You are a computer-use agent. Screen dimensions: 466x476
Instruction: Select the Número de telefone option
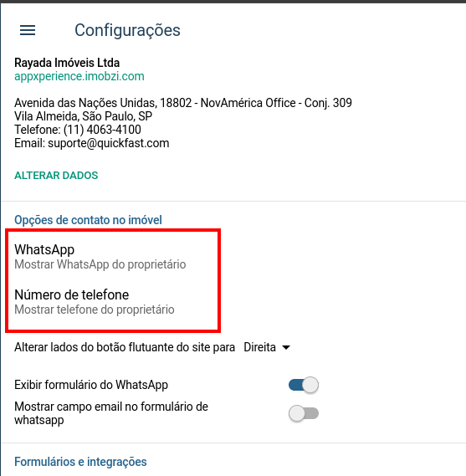95,302
